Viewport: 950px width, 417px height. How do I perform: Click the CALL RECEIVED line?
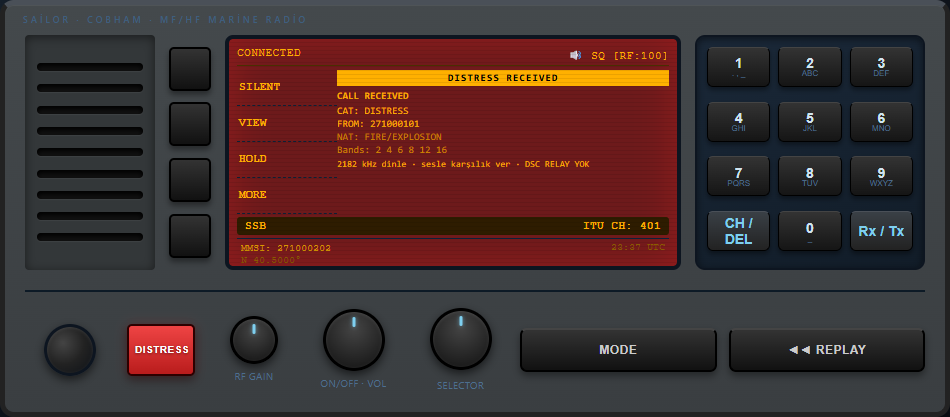(373, 96)
